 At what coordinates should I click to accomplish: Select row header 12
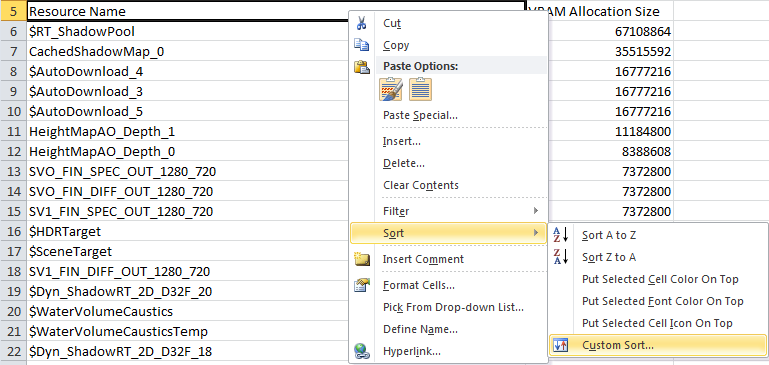(13, 152)
